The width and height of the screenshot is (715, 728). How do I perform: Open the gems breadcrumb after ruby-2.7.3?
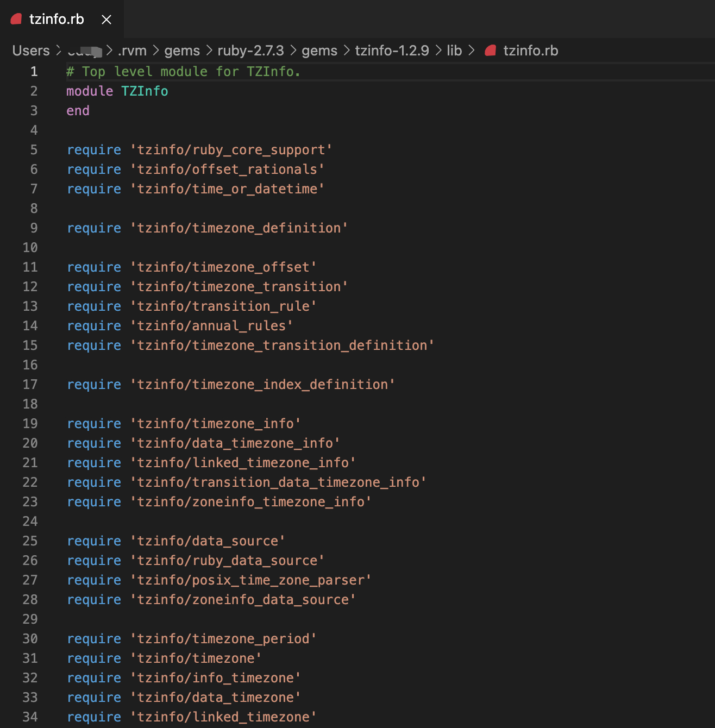click(x=319, y=51)
